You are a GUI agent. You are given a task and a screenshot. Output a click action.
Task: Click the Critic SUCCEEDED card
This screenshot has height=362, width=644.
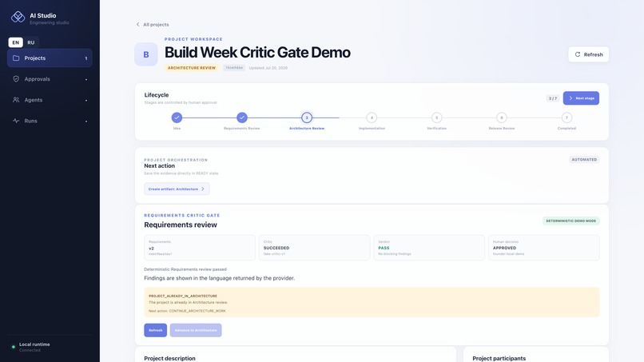coord(314,248)
